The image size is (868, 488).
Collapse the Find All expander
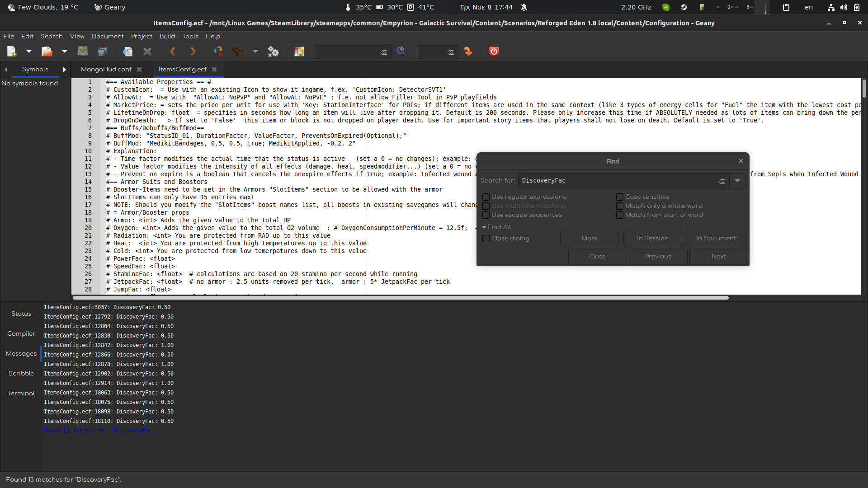(x=485, y=227)
